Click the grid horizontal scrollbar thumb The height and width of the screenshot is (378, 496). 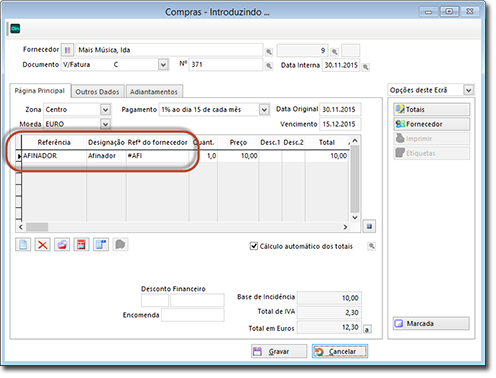coord(37,227)
